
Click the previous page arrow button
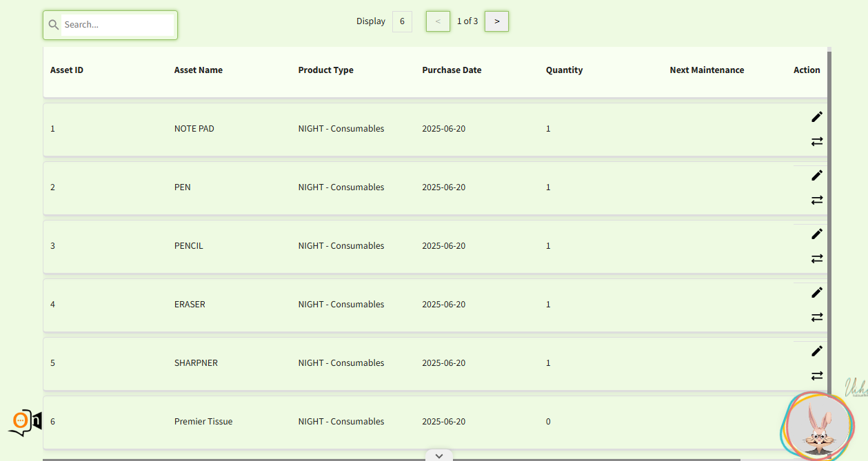click(438, 21)
